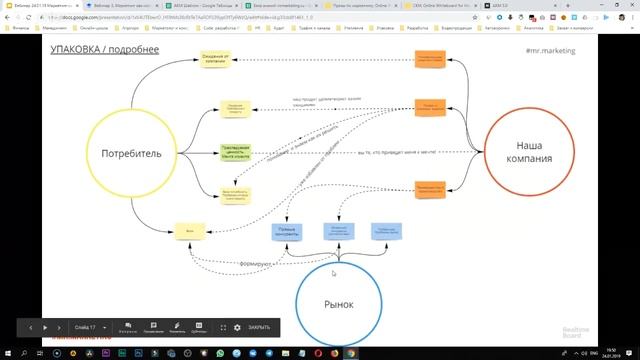Switch to the last browser tab
The width and height of the screenshot is (640, 360).
pos(521,6)
